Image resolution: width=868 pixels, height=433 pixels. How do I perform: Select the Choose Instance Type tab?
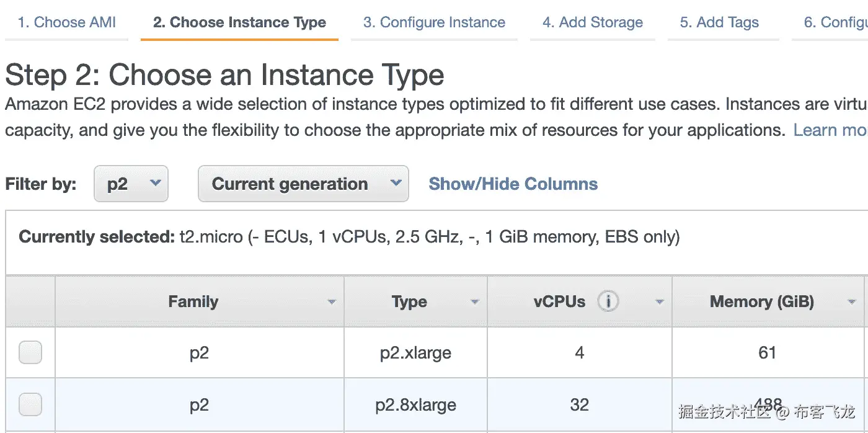pos(239,22)
